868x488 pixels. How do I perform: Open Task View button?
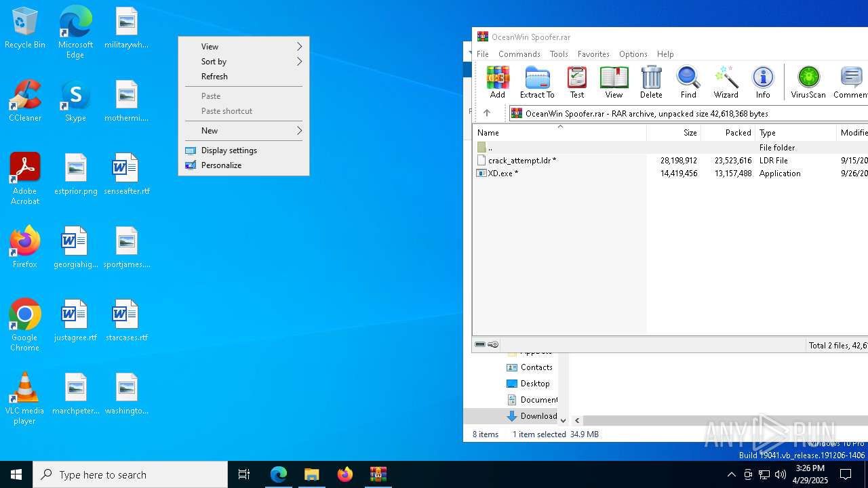click(x=244, y=474)
